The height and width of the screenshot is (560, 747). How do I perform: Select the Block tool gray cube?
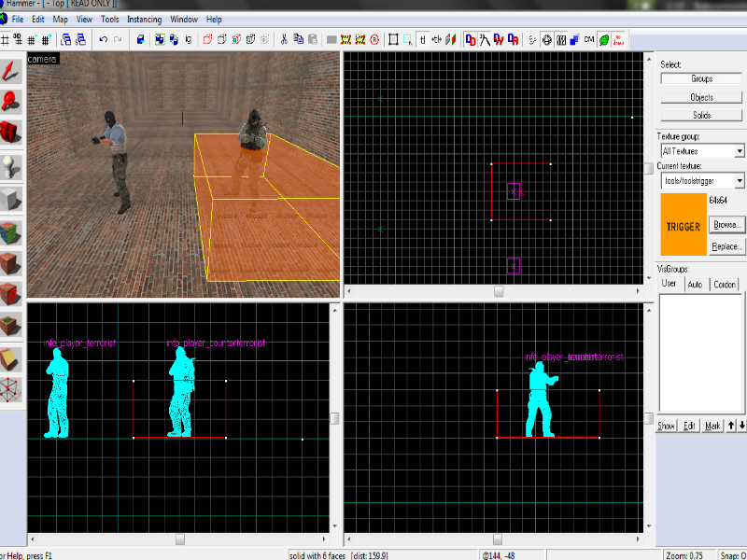click(x=10, y=199)
